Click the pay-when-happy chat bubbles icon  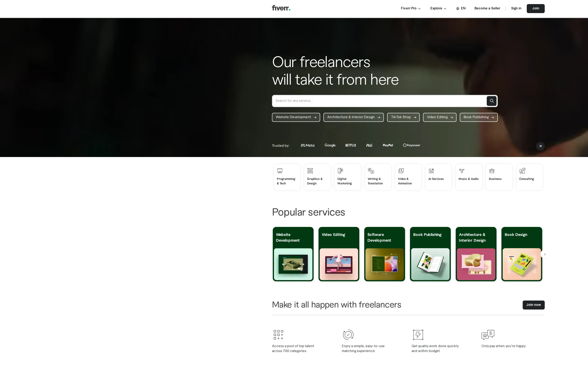488,335
